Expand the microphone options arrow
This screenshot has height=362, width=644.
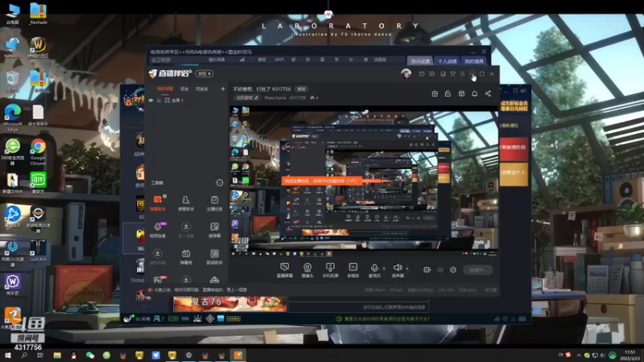pyautogui.click(x=384, y=269)
